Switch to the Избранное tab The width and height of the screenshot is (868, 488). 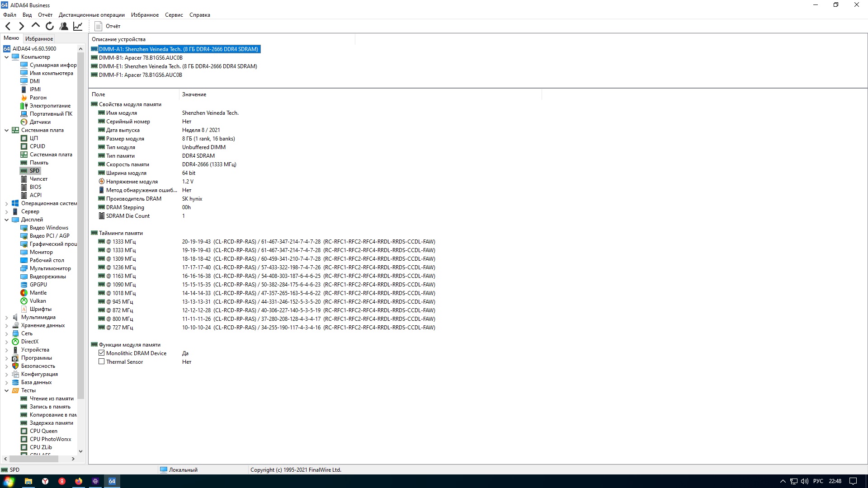click(39, 39)
